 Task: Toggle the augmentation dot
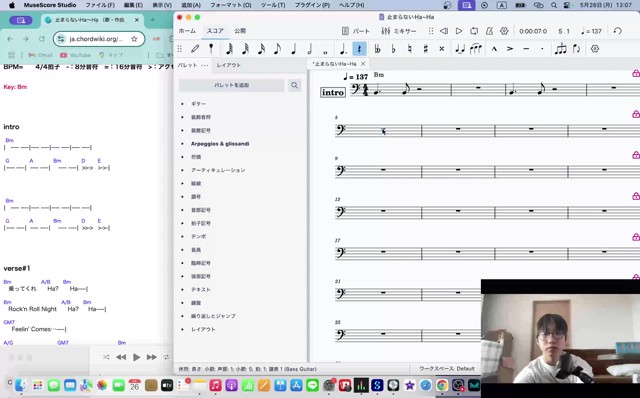(x=343, y=49)
